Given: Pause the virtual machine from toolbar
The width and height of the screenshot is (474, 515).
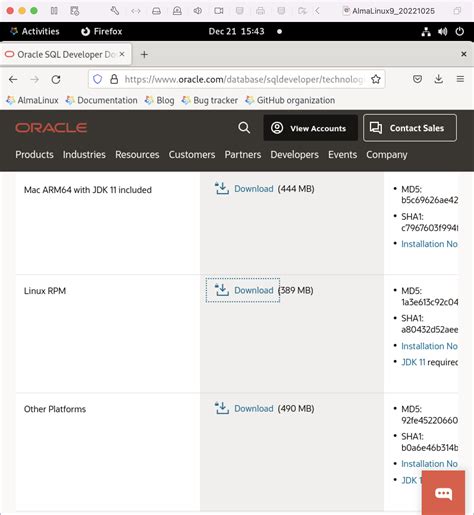Looking at the screenshot, I should pyautogui.click(x=54, y=11).
